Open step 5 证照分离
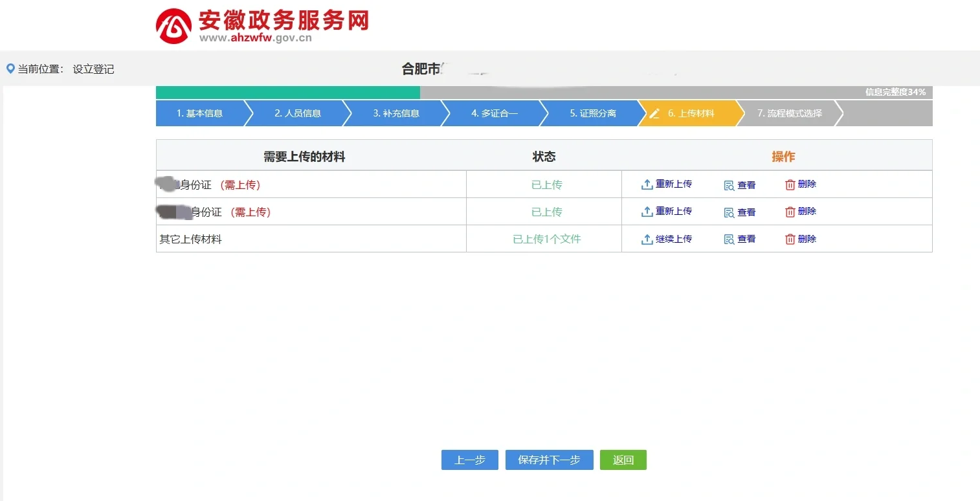Viewport: 980px width, 501px height. (592, 113)
